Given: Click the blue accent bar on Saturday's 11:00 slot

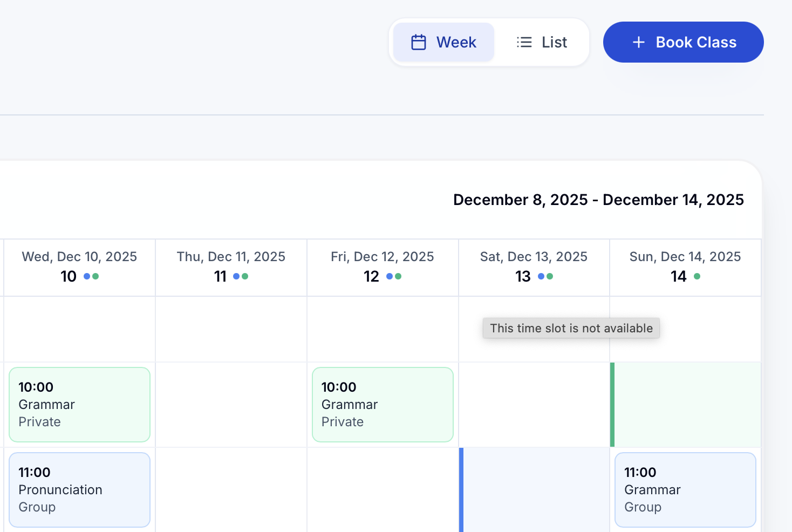Looking at the screenshot, I should (x=462, y=489).
